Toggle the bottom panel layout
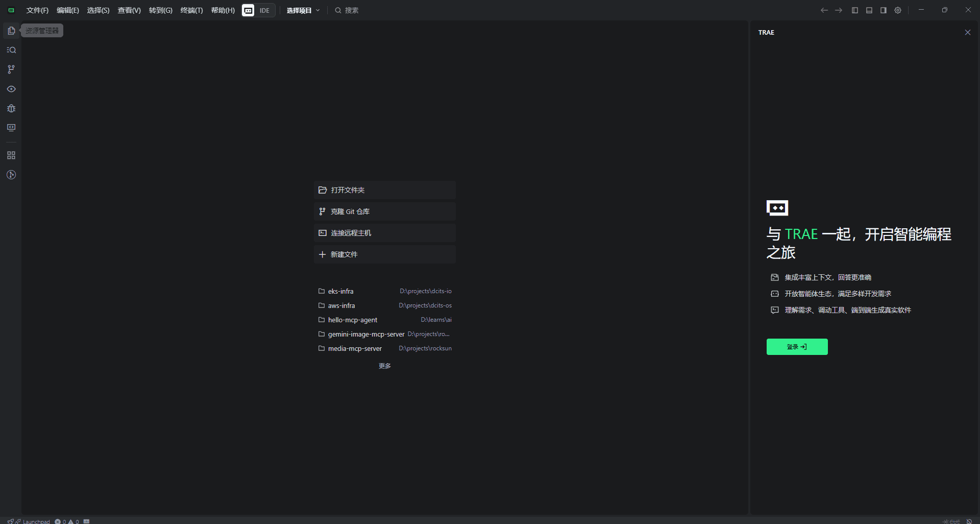Viewport: 980px width, 524px height. click(869, 10)
